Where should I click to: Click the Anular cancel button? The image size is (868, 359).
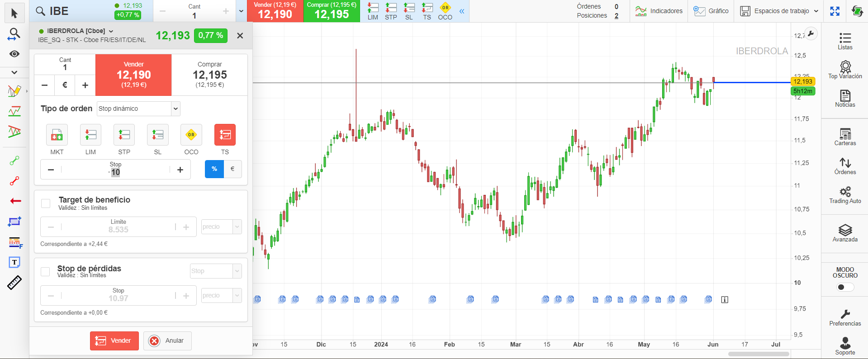coord(167,341)
